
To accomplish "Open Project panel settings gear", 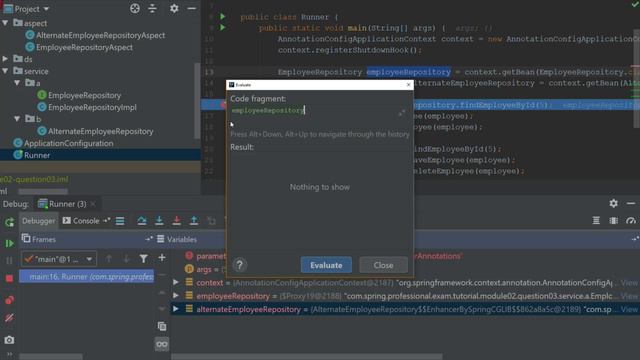I will pos(174,9).
